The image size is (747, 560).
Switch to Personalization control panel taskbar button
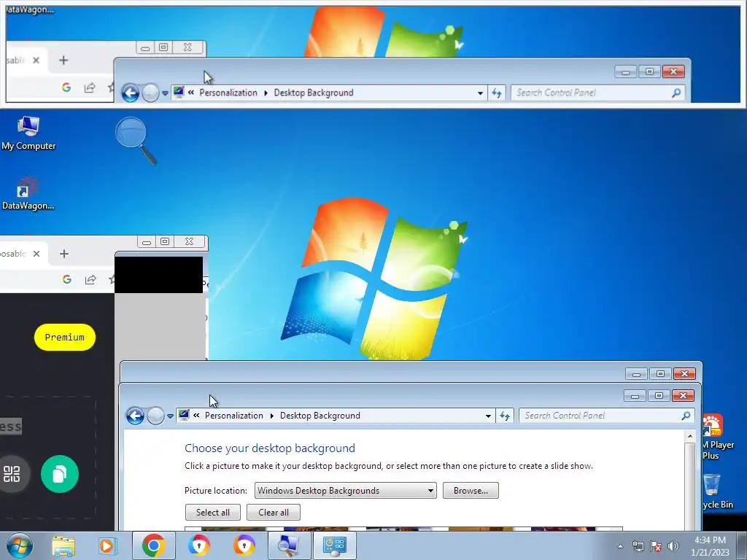click(x=334, y=545)
